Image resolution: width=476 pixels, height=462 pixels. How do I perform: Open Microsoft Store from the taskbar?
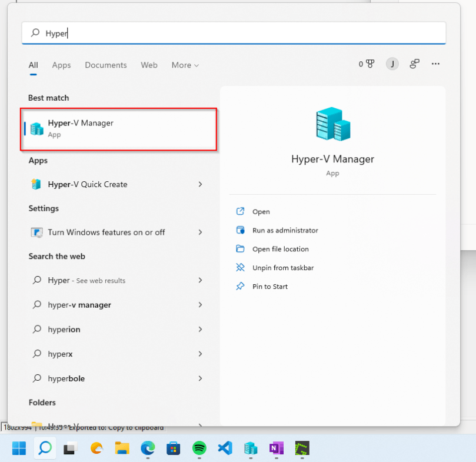[x=173, y=448]
